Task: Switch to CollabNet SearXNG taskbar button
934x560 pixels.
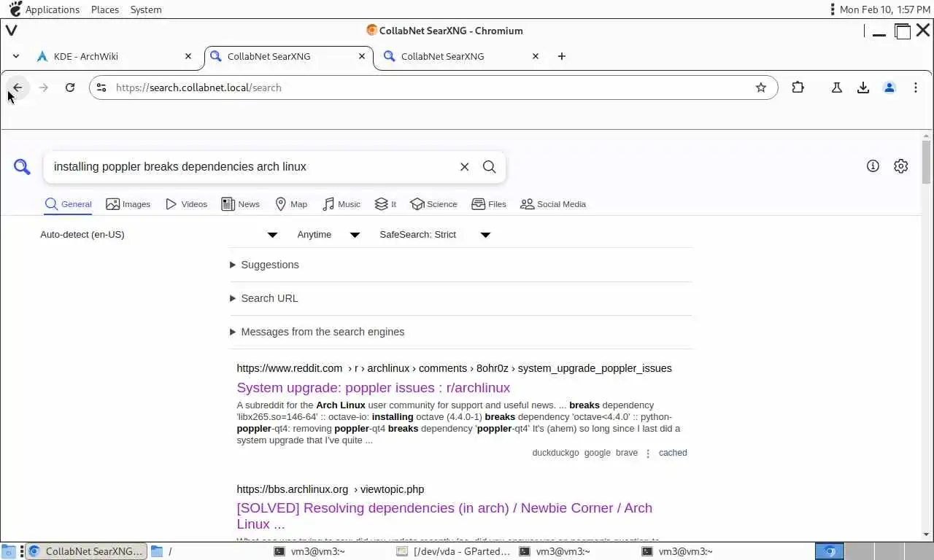Action: pos(86,551)
